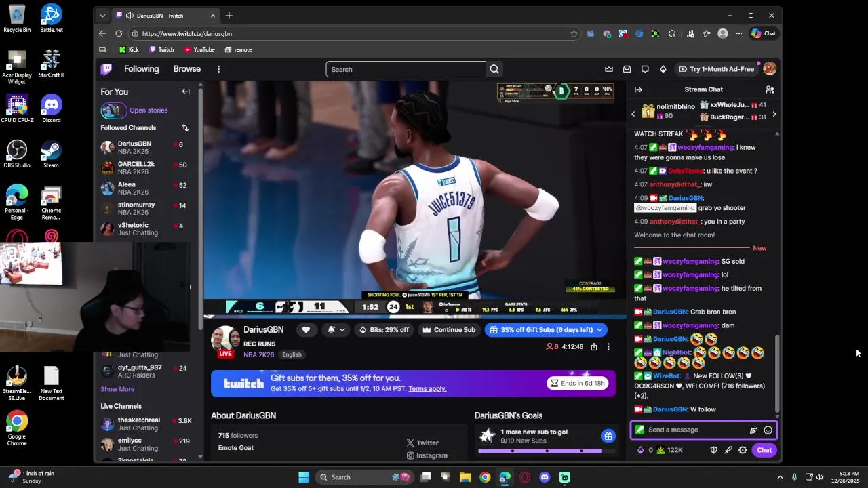Viewport: 868px width, 488px height.
Task: Open the chat community users icon
Action: pos(770,89)
